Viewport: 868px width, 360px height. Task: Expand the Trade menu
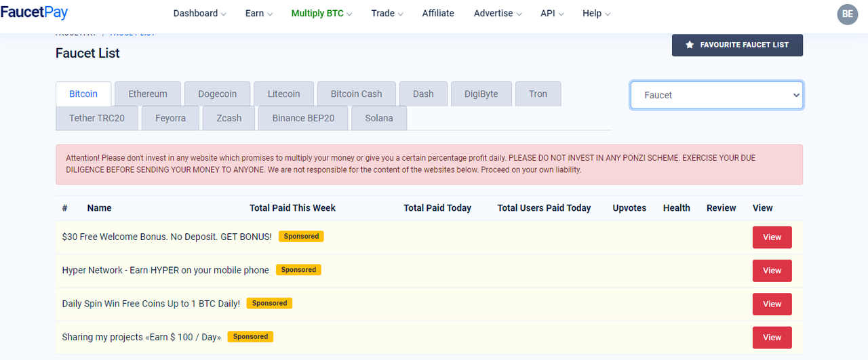click(387, 14)
